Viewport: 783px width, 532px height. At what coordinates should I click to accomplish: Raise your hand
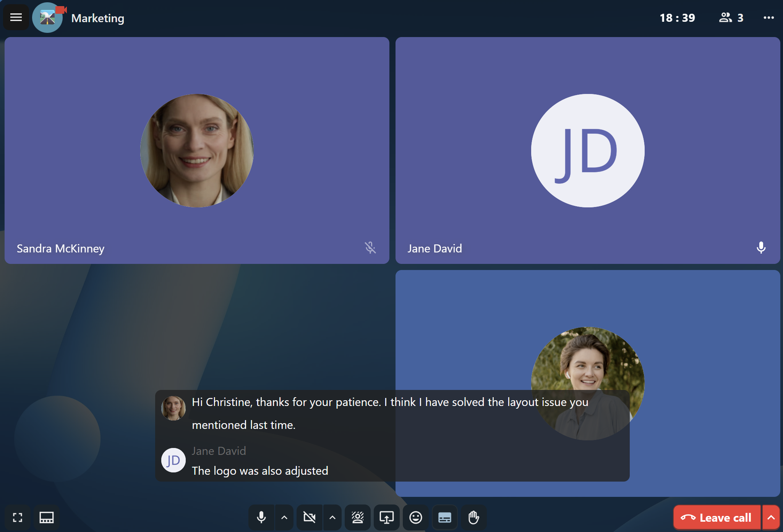(474, 517)
